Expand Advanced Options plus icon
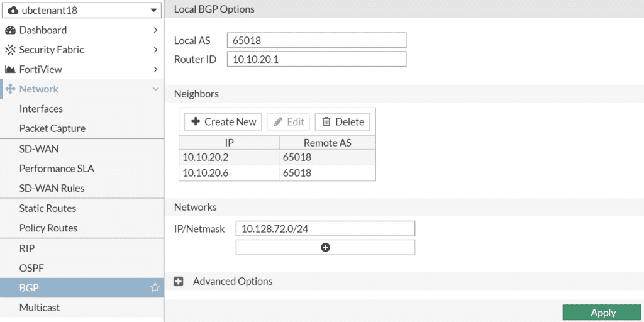This screenshot has width=644, height=322. tap(178, 281)
